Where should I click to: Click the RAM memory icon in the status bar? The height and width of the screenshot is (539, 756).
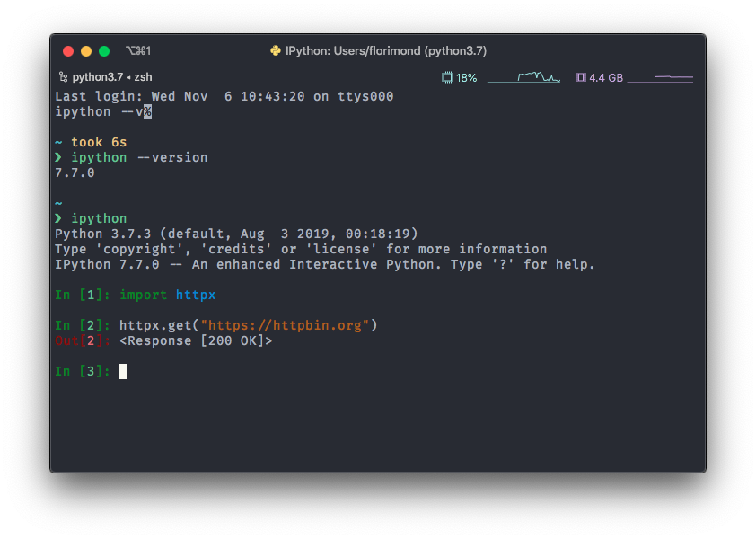tap(580, 77)
